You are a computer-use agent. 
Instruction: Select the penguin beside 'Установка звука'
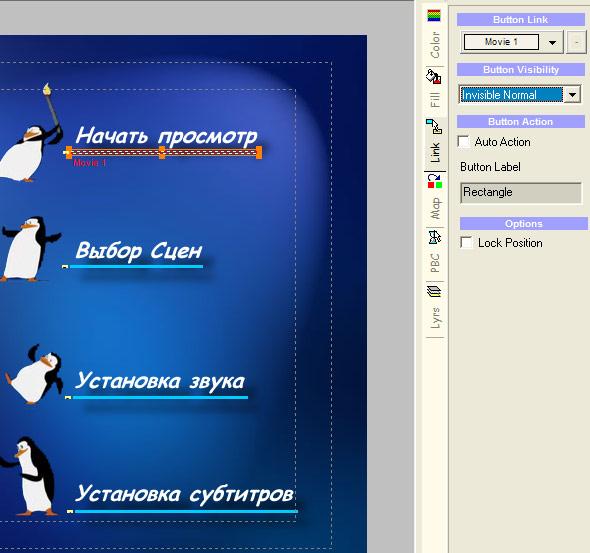(34, 374)
